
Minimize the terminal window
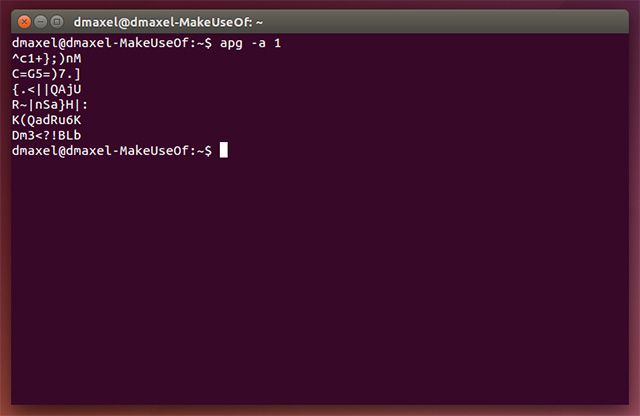(x=41, y=20)
